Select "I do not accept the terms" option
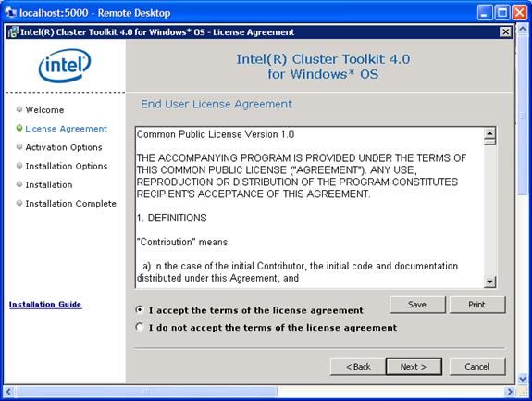The height and width of the screenshot is (401, 532). coord(139,327)
